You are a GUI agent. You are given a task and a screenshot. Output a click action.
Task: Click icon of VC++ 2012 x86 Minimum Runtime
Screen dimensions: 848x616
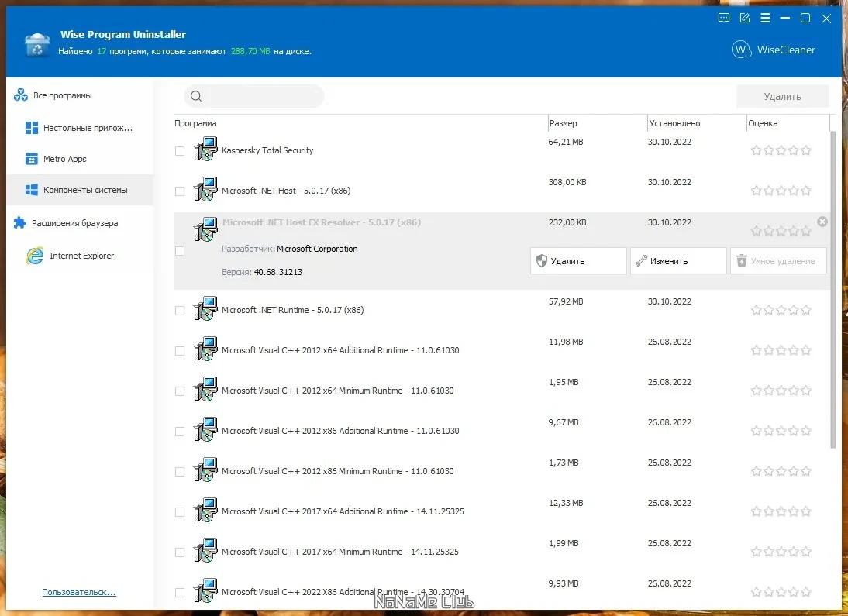[205, 470]
